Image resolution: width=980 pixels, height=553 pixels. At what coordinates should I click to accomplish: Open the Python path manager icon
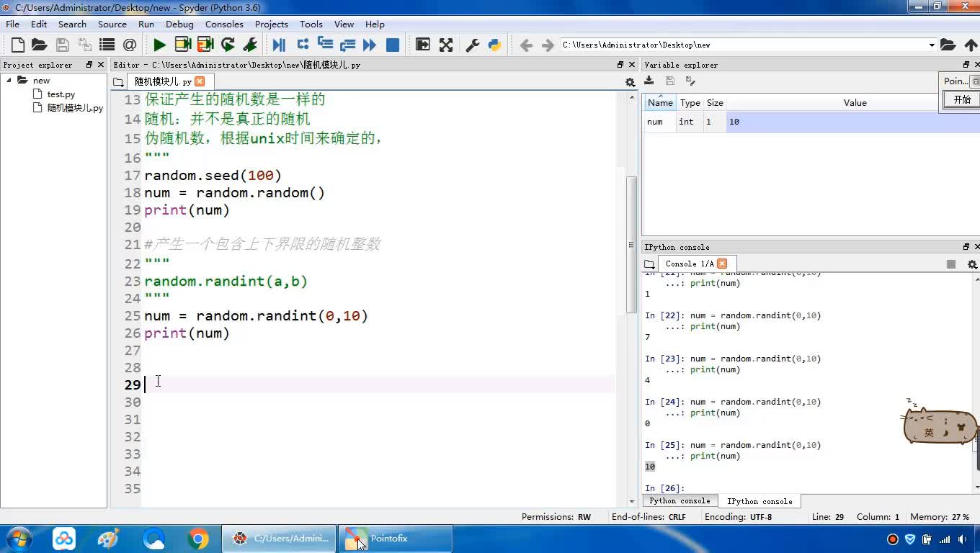point(494,45)
